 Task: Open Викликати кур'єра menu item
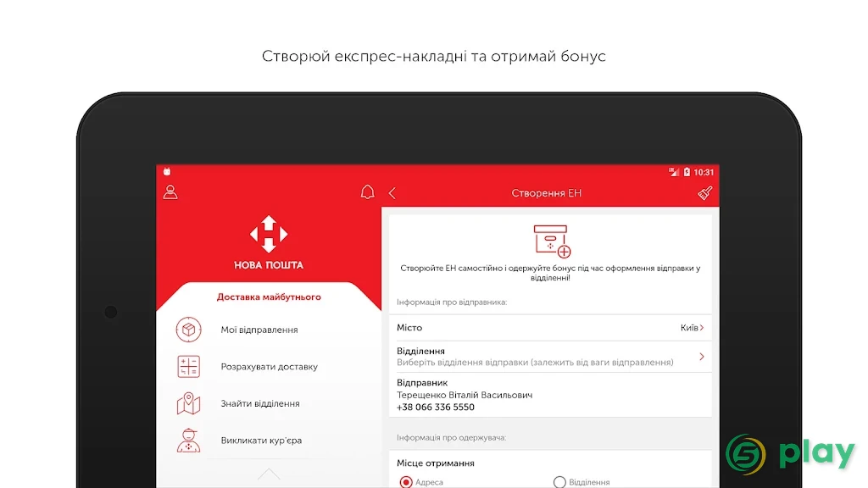pos(261,441)
